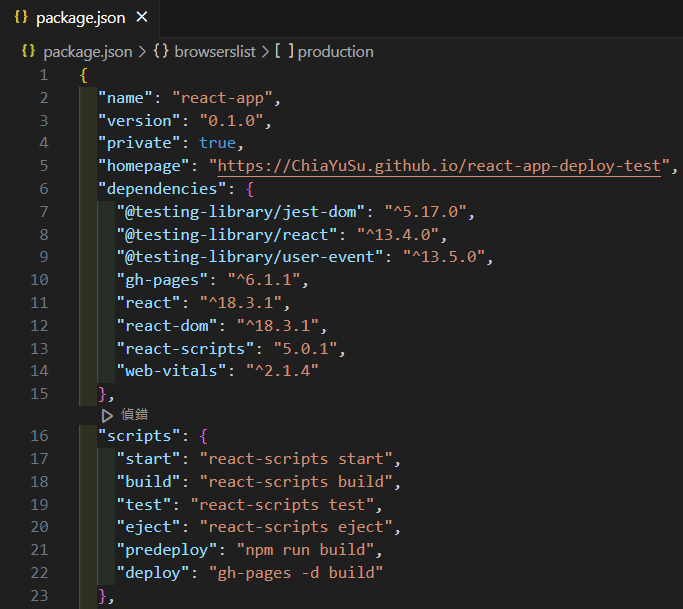Click the "eject" script key
Screen dimensions: 683x609
[x=148, y=527]
